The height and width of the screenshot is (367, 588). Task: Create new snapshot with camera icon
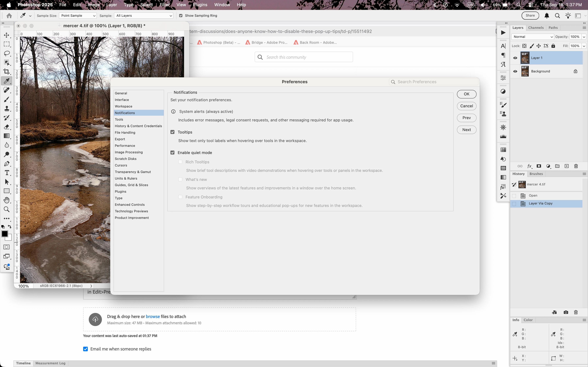566,312
